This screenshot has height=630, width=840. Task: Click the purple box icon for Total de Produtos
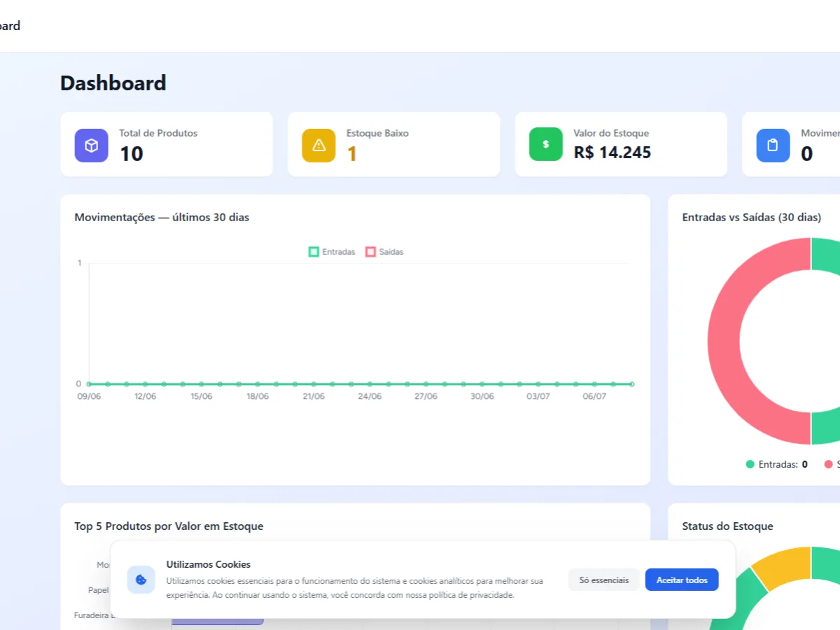[91, 146]
